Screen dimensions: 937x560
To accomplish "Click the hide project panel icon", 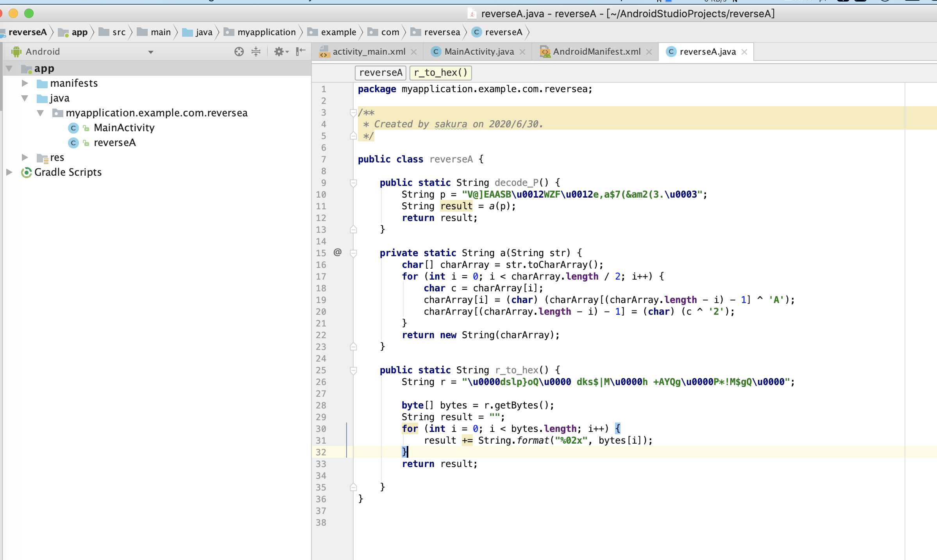I will [300, 52].
